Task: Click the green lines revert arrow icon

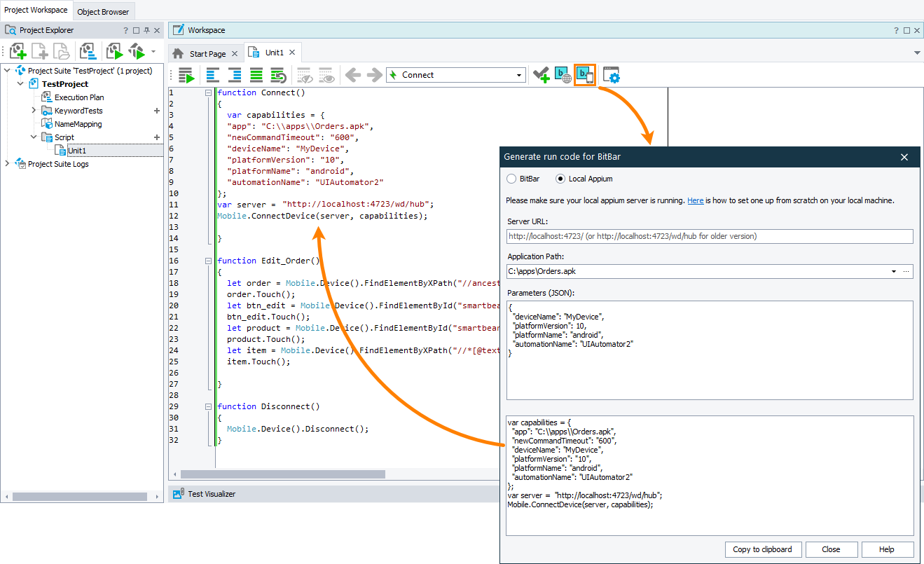Action: click(278, 75)
